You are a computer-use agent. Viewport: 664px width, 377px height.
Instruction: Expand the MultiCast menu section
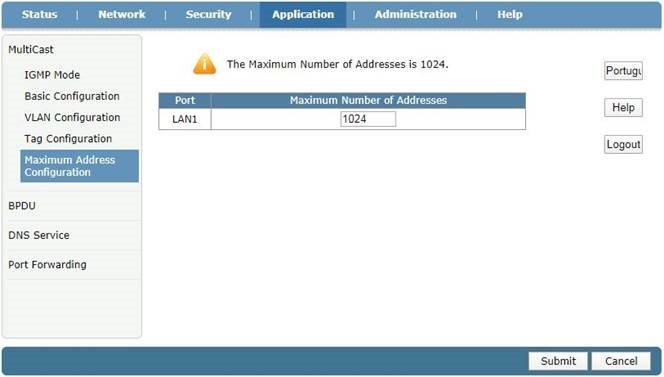31,50
